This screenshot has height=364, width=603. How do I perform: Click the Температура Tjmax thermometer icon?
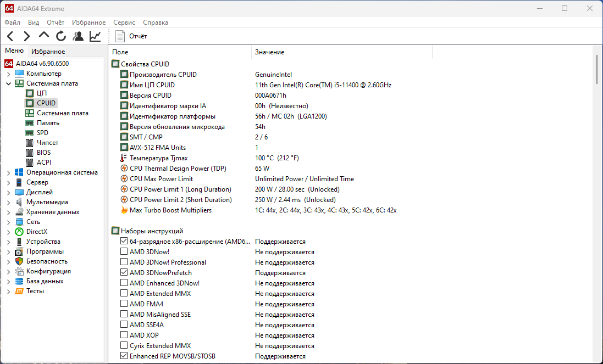124,158
